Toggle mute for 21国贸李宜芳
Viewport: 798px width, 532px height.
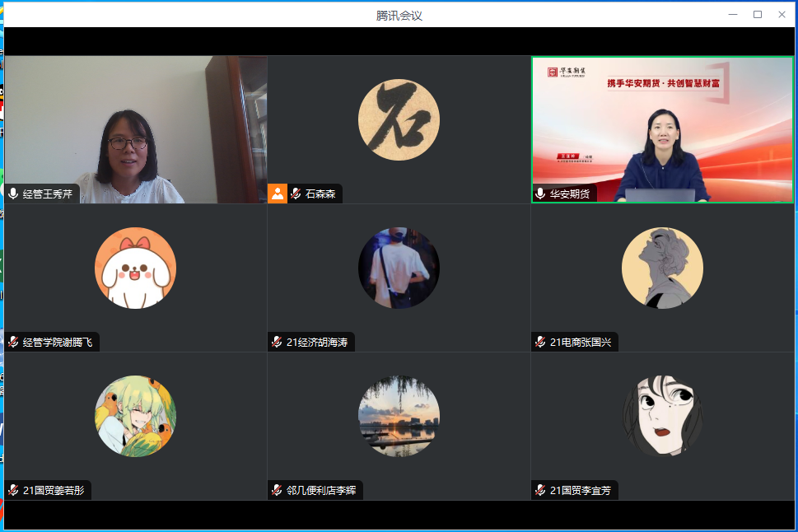539,489
